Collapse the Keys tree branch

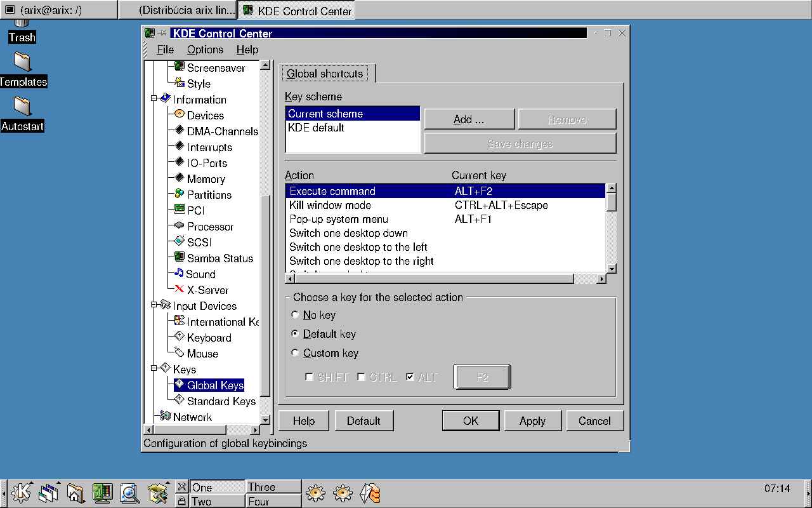[x=154, y=369]
